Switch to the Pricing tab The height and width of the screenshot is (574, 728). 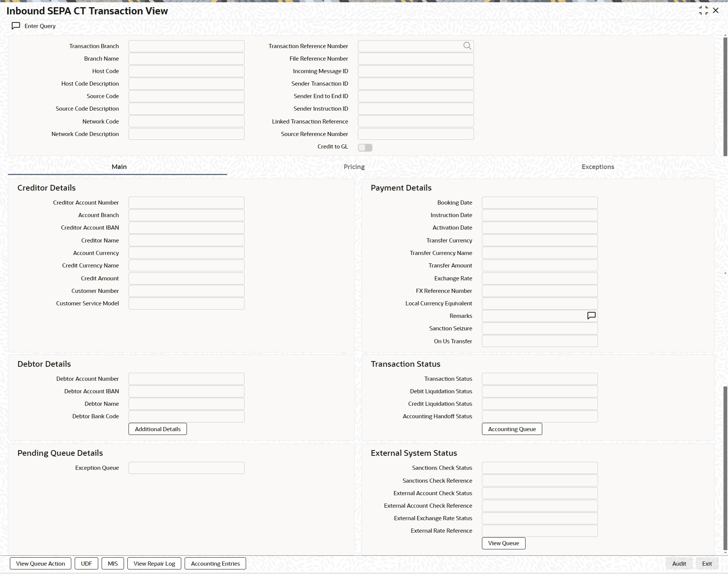354,167
